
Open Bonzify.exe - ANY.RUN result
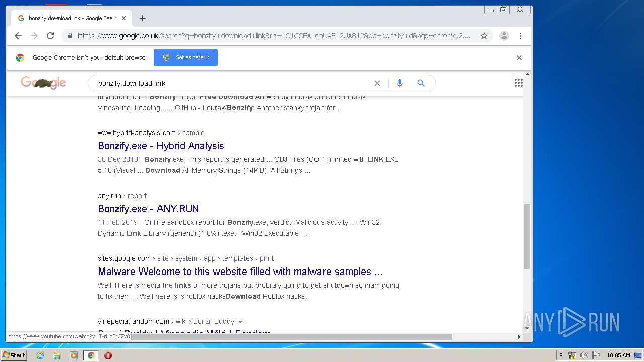pos(148,209)
